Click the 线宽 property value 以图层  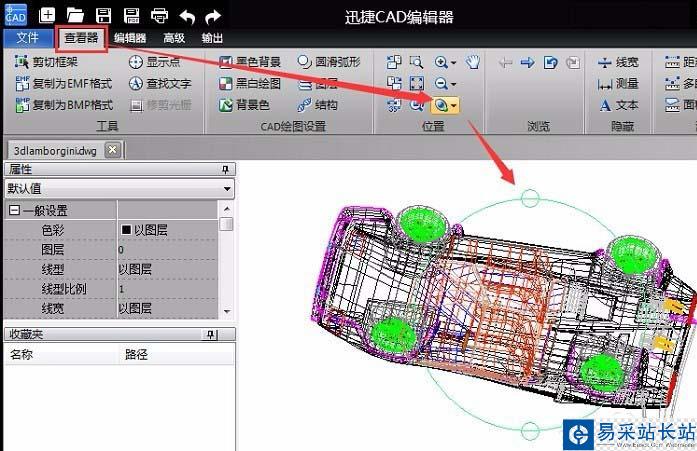[x=167, y=308]
